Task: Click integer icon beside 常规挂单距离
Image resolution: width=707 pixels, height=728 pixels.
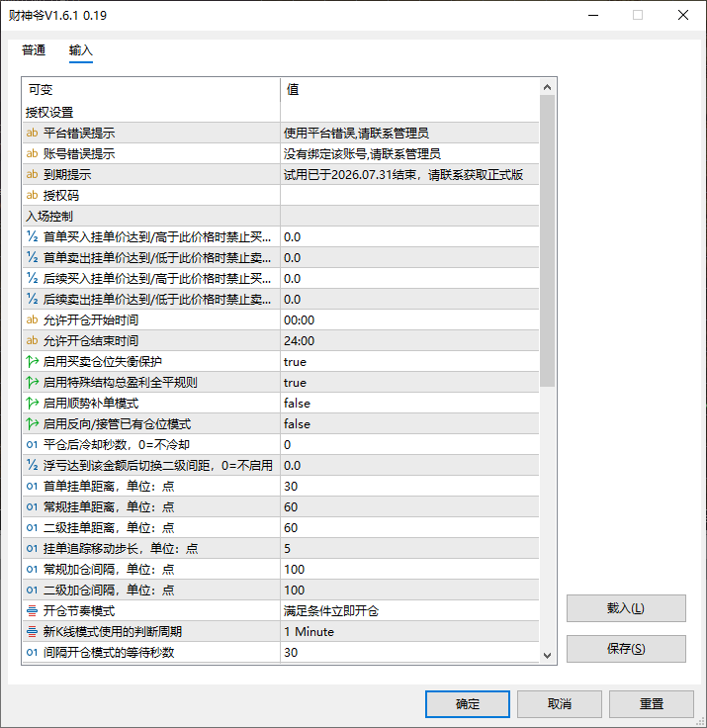Action: (x=32, y=507)
